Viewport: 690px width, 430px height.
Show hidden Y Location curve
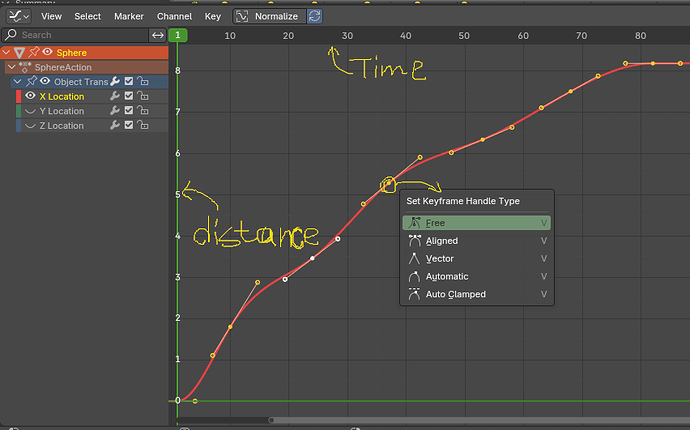click(30, 111)
